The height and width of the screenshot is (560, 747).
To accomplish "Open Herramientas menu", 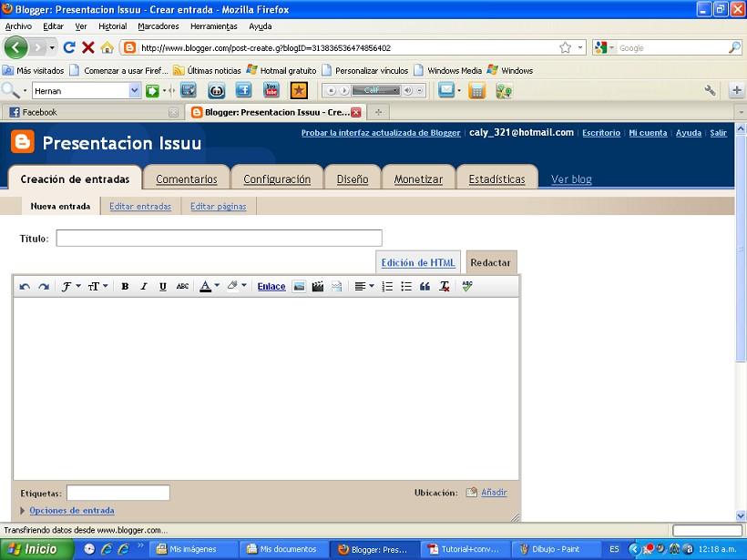I will pyautogui.click(x=214, y=26).
